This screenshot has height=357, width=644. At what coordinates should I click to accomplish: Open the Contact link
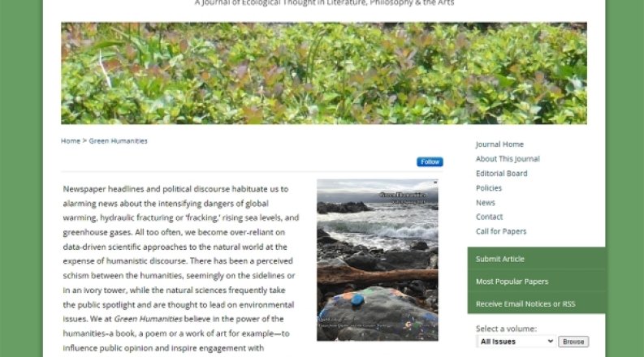coord(489,217)
